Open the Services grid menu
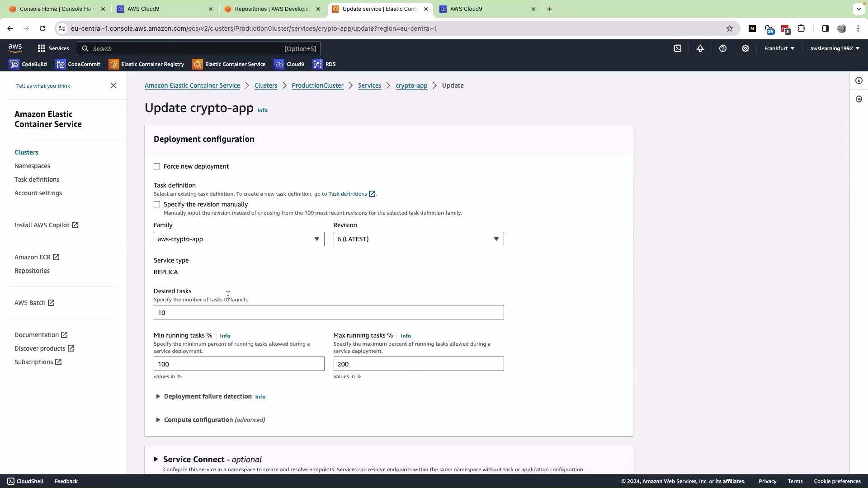 point(53,48)
